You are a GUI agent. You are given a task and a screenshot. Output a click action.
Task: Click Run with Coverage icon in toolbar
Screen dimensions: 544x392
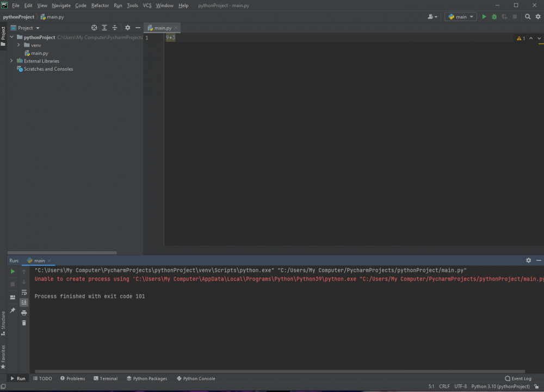[504, 17]
